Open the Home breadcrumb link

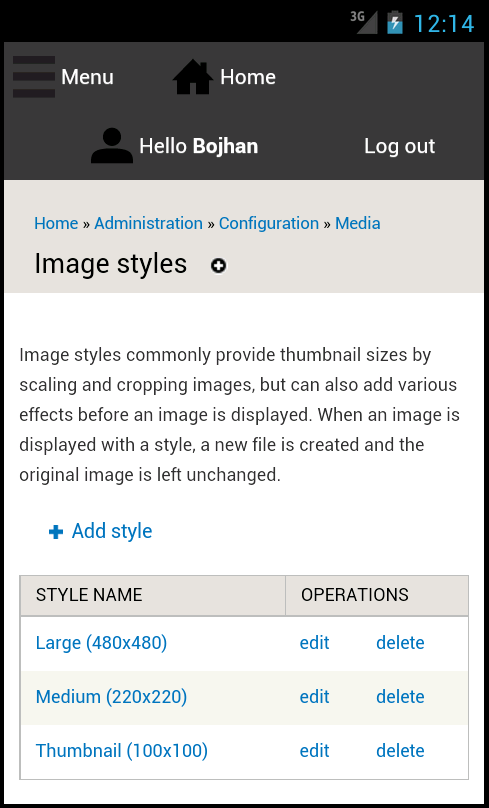click(56, 223)
